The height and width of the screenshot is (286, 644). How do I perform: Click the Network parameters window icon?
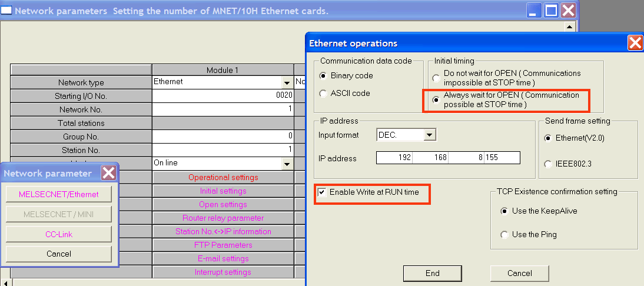coord(6,10)
